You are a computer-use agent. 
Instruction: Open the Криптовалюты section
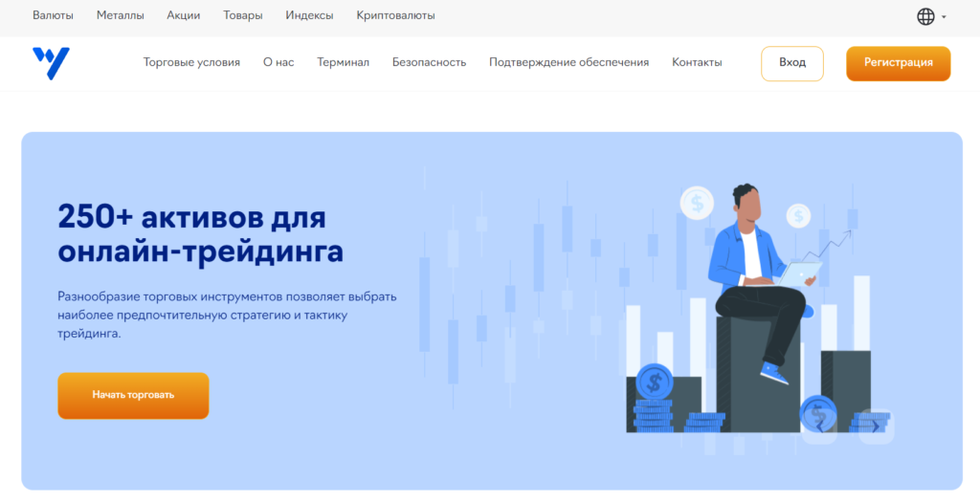395,15
